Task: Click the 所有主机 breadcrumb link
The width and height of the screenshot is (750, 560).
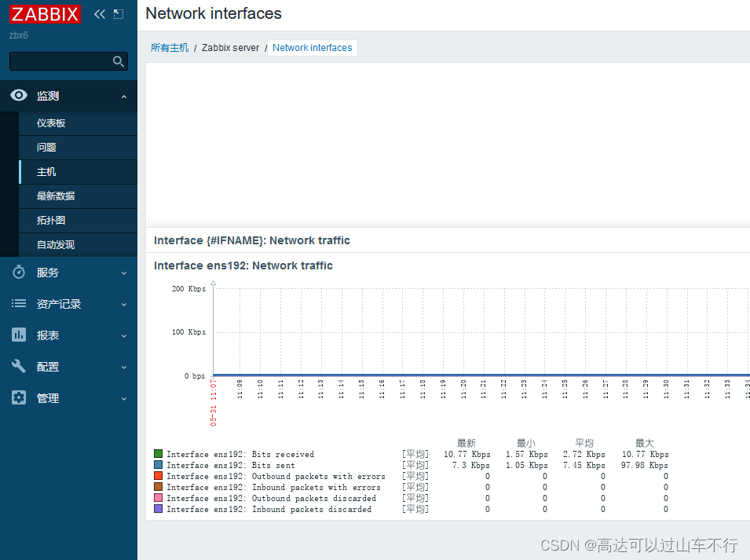Action: 170,48
